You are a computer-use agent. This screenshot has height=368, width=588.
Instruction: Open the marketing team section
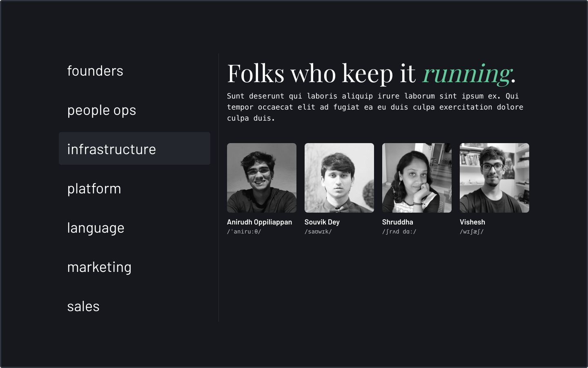pos(99,267)
